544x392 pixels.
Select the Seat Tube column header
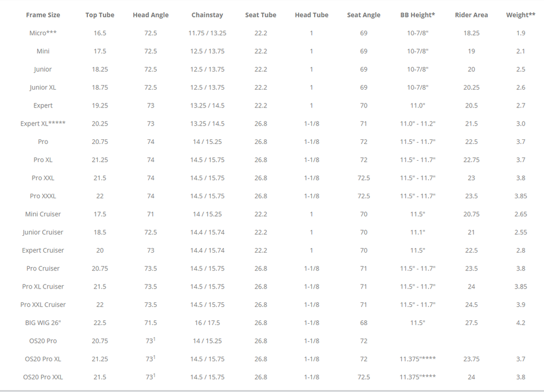[260, 15]
